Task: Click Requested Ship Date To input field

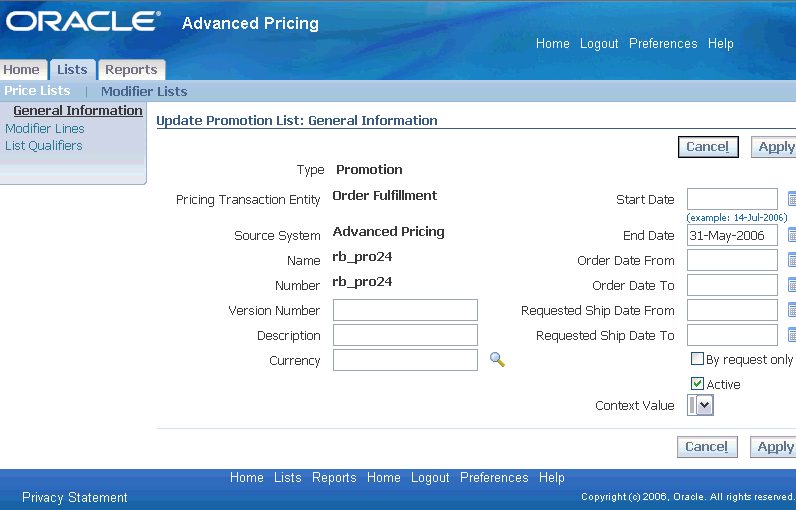Action: tap(732, 335)
